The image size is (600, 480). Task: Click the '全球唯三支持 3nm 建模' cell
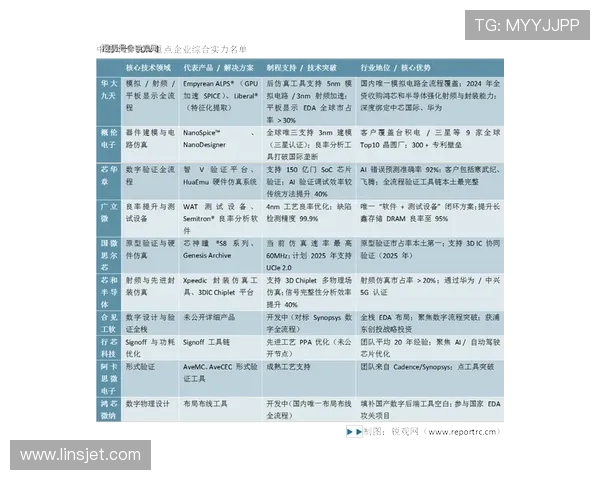309,144
